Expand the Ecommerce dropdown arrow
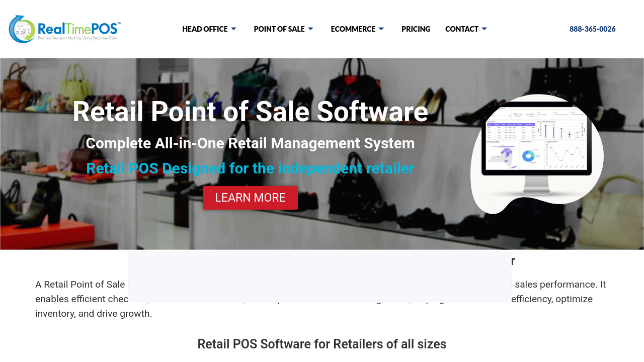Screen dimensions: 644x362 click(x=381, y=29)
